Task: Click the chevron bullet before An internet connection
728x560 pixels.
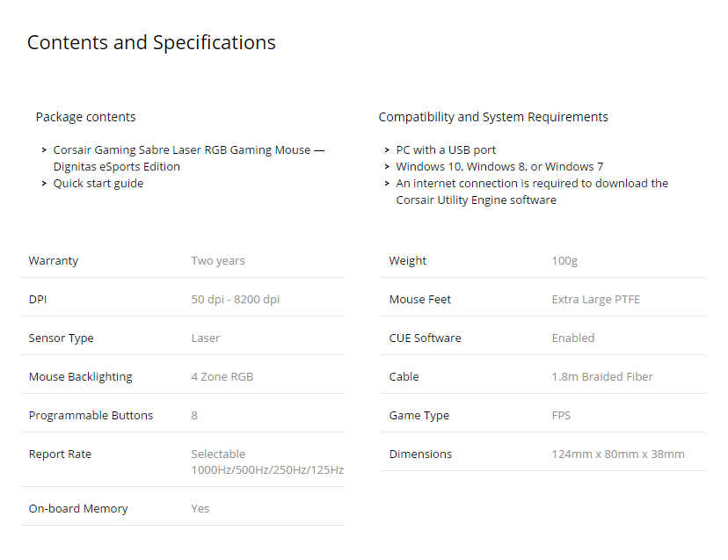Action: point(387,184)
